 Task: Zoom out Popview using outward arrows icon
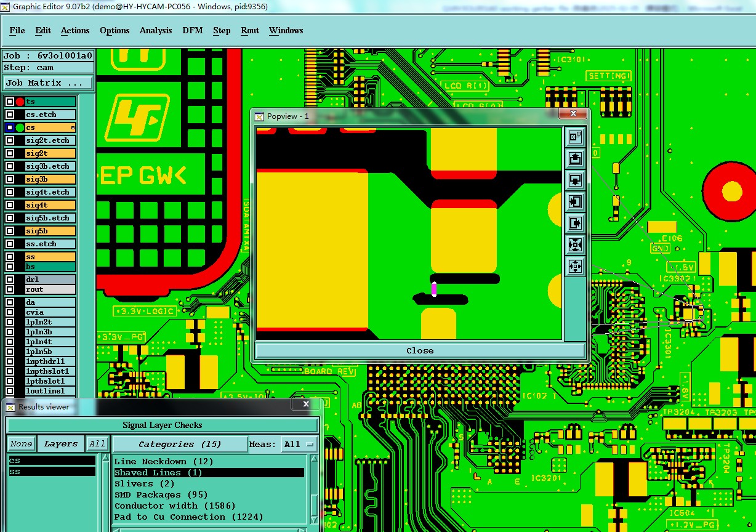click(575, 266)
